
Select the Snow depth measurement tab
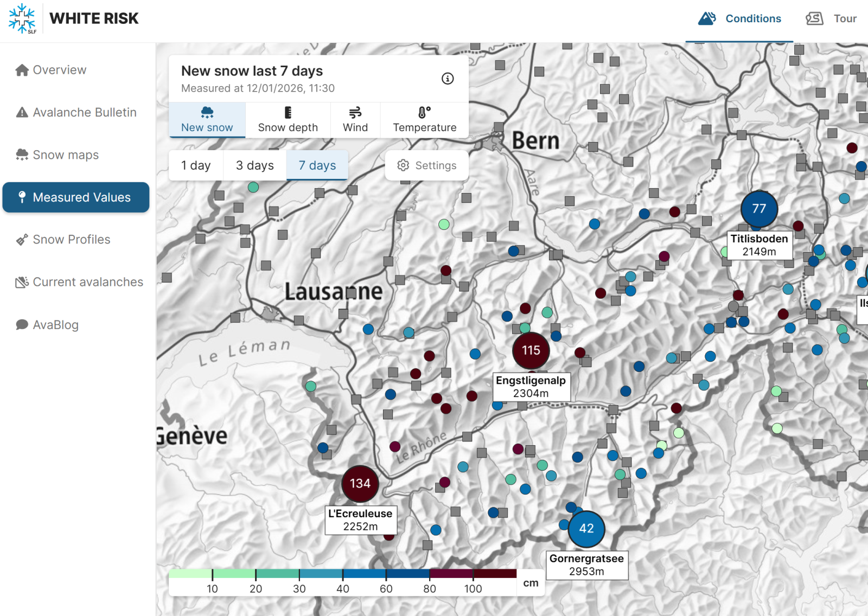[x=288, y=120]
